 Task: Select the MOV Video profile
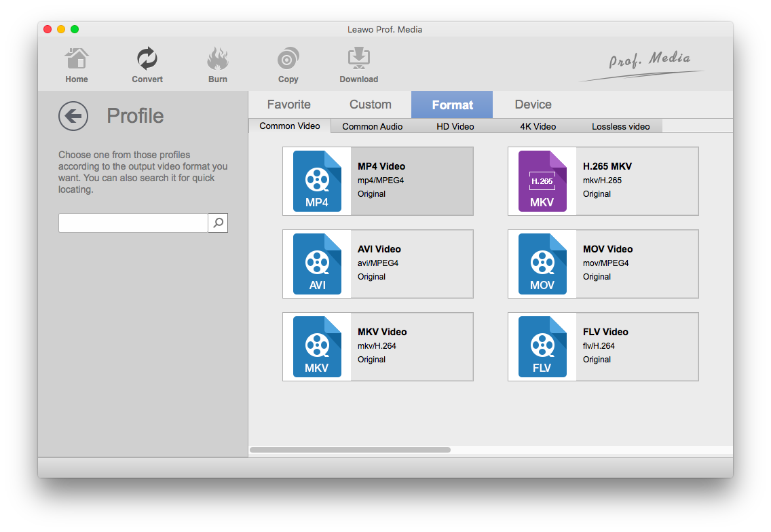[x=603, y=264]
